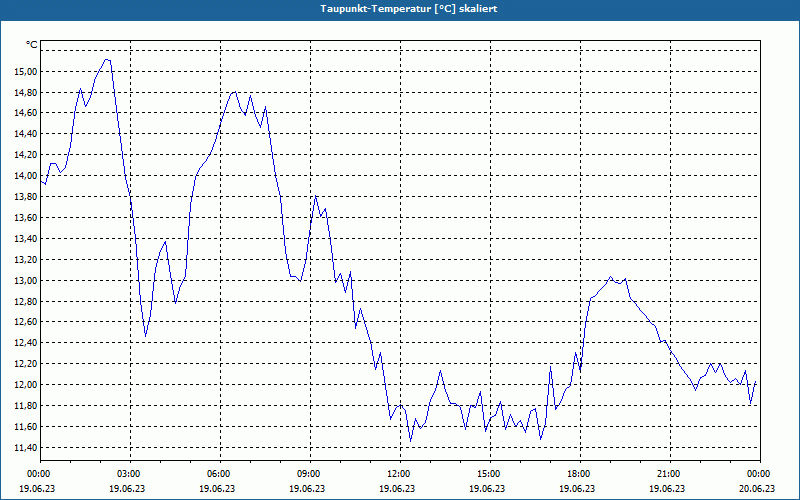Pick the '13,60' y-axis value
The height and width of the screenshot is (500, 800).
(26, 217)
